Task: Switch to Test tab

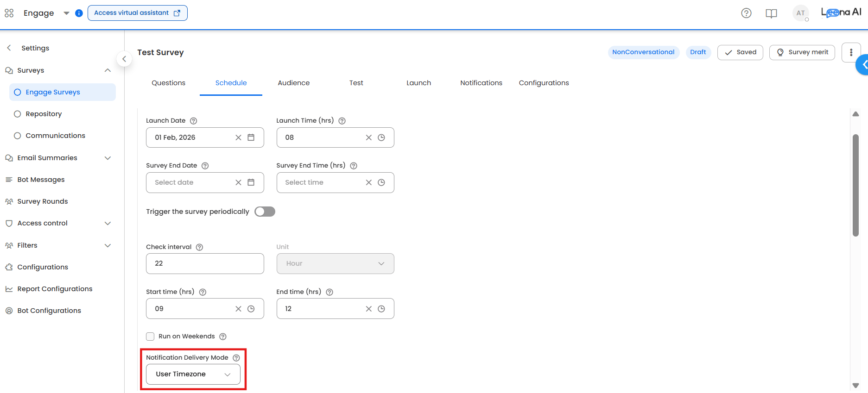Action: tap(356, 83)
